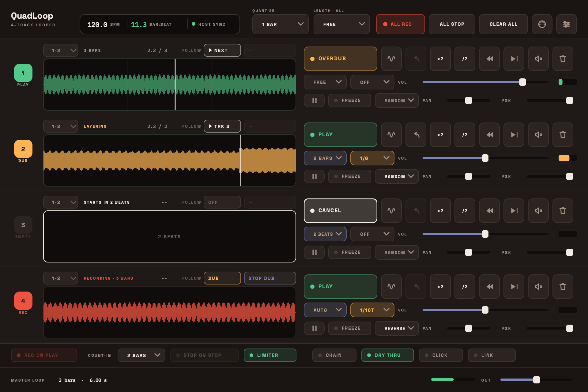This screenshot has height=392, width=588.
Task: Double track 1 loop length x2
Action: click(440, 59)
